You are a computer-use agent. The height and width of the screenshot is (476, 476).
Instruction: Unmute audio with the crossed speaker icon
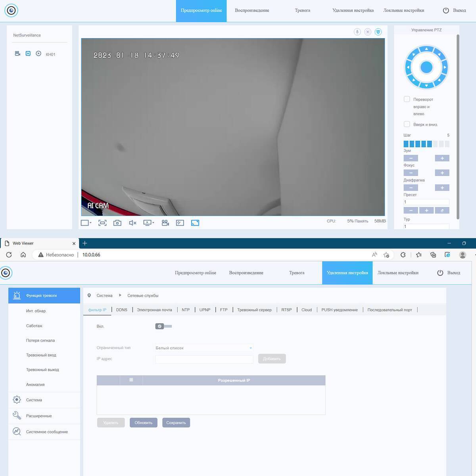click(132, 223)
